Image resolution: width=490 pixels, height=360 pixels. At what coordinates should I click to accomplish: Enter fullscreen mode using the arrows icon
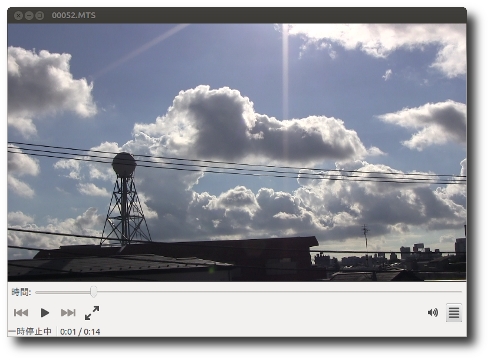92,313
